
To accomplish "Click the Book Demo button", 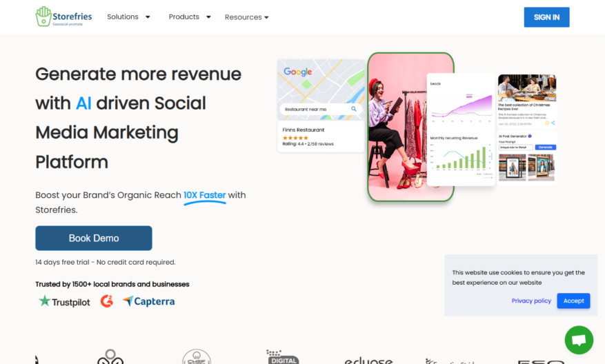I will [94, 238].
